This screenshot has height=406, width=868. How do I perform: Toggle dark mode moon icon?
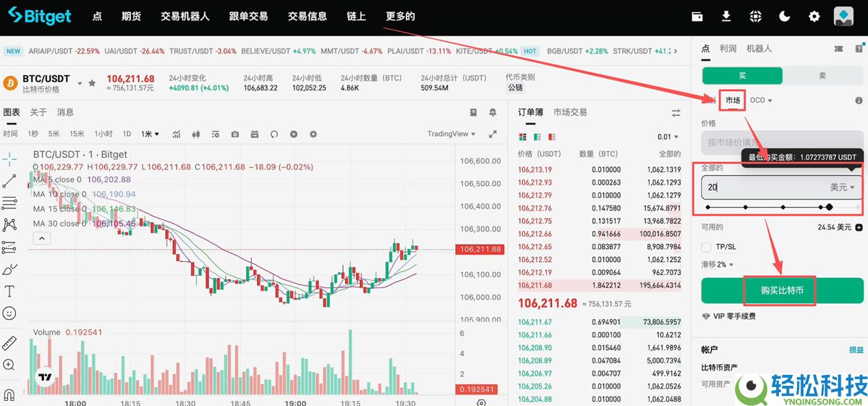pos(785,16)
